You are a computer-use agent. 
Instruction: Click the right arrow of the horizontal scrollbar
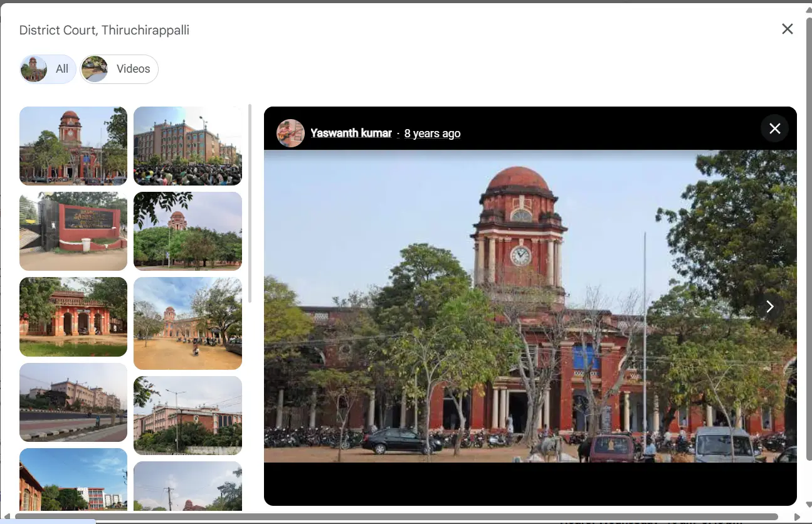tap(797, 517)
